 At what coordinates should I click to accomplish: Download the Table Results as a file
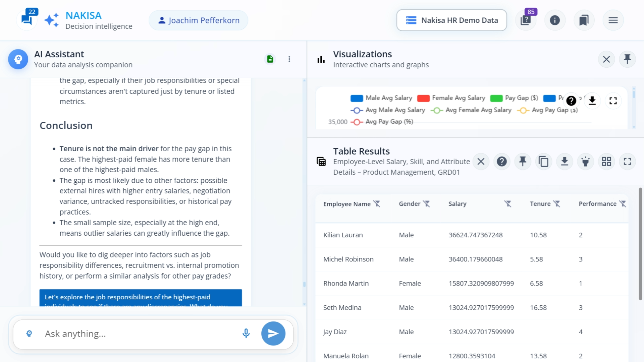click(x=565, y=161)
